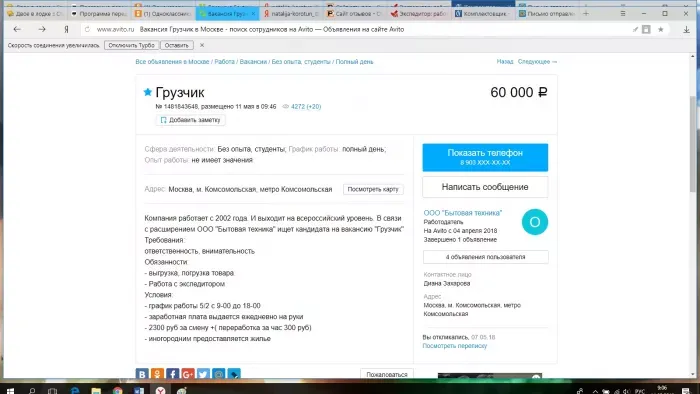Click Назад navigation link

click(x=505, y=62)
